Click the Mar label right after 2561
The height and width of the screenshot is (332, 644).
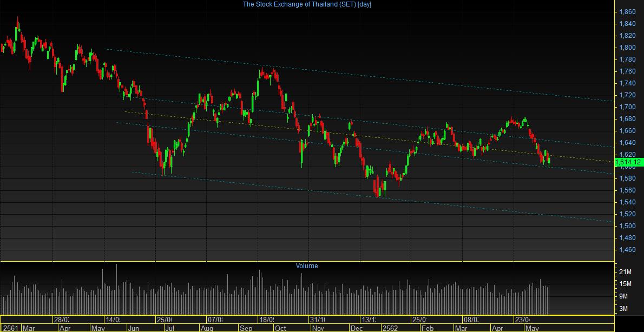(x=28, y=328)
